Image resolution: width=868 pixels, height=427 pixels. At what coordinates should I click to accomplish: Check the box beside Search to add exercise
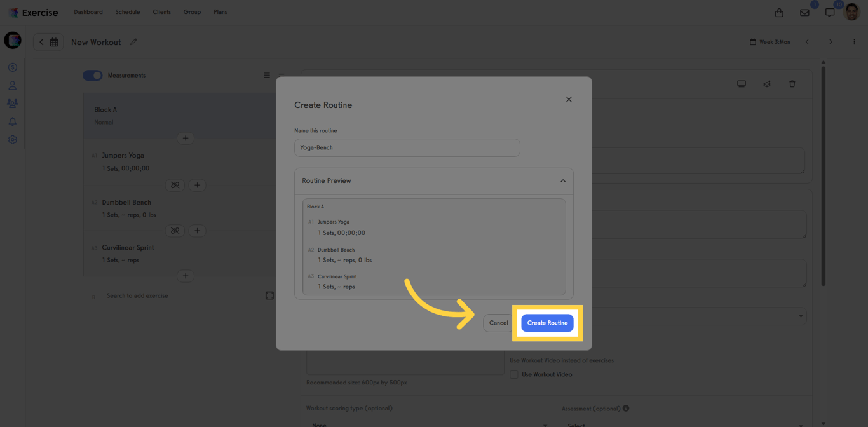[x=269, y=295]
